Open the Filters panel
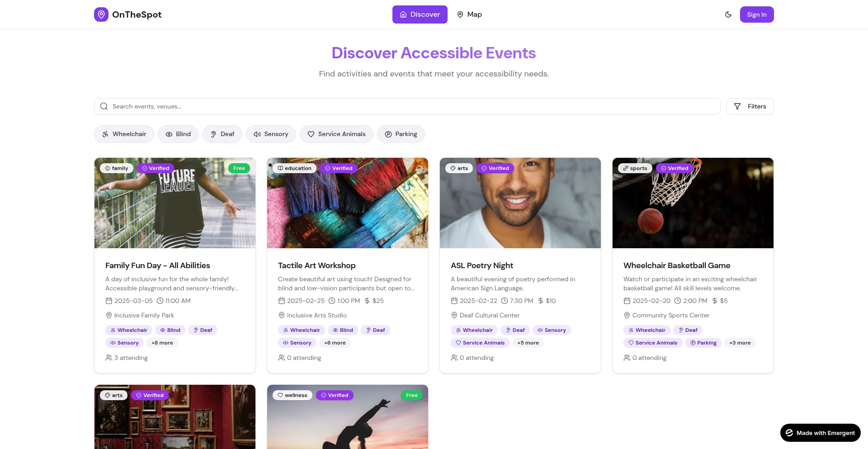Screen dimensions: 868x449 click(750, 106)
